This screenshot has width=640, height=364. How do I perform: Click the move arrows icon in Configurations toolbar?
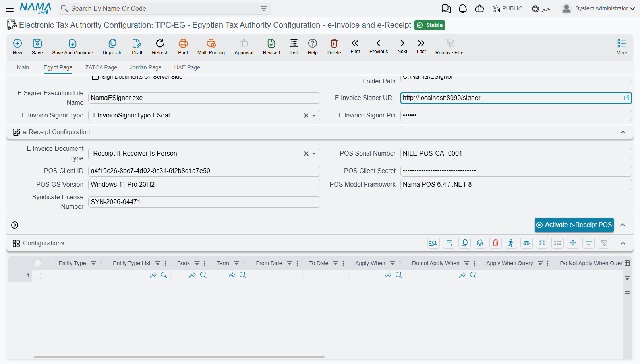[573, 243]
